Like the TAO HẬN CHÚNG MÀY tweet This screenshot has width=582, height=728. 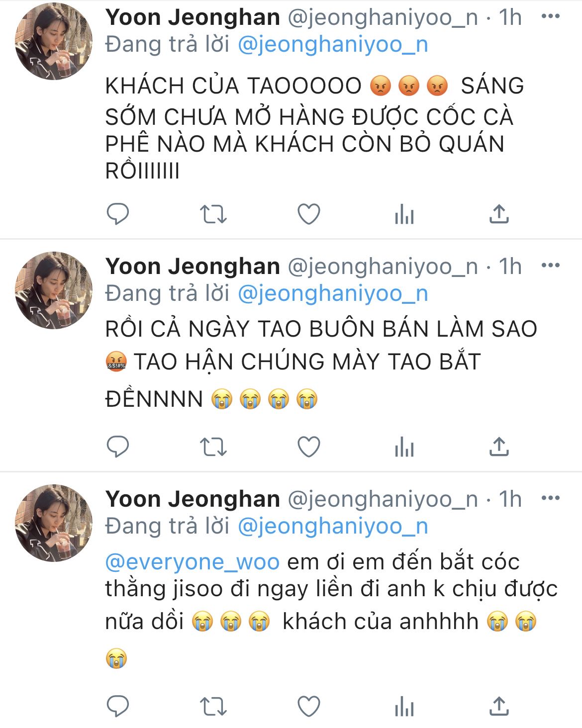point(308,447)
